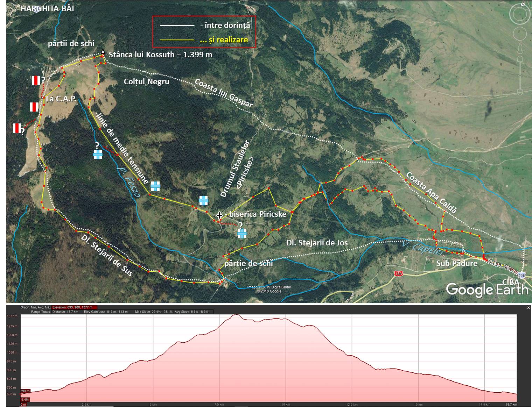This screenshot has width=532, height=407.
Task: Click the Piricske church cross marker
Action: [219, 215]
